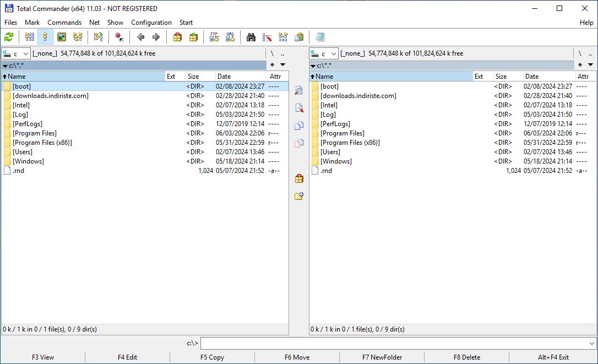Click the F7 NewFolder button
598x364 pixels.
point(382,357)
